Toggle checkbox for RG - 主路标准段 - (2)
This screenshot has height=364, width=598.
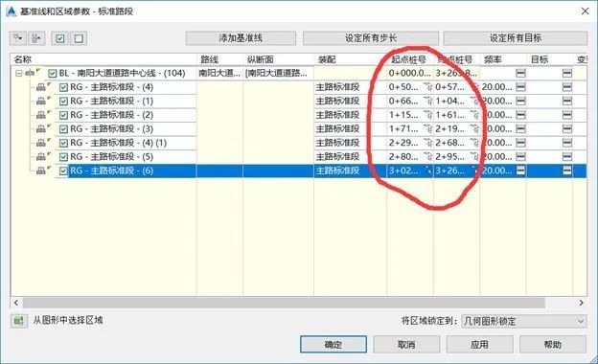(63, 115)
